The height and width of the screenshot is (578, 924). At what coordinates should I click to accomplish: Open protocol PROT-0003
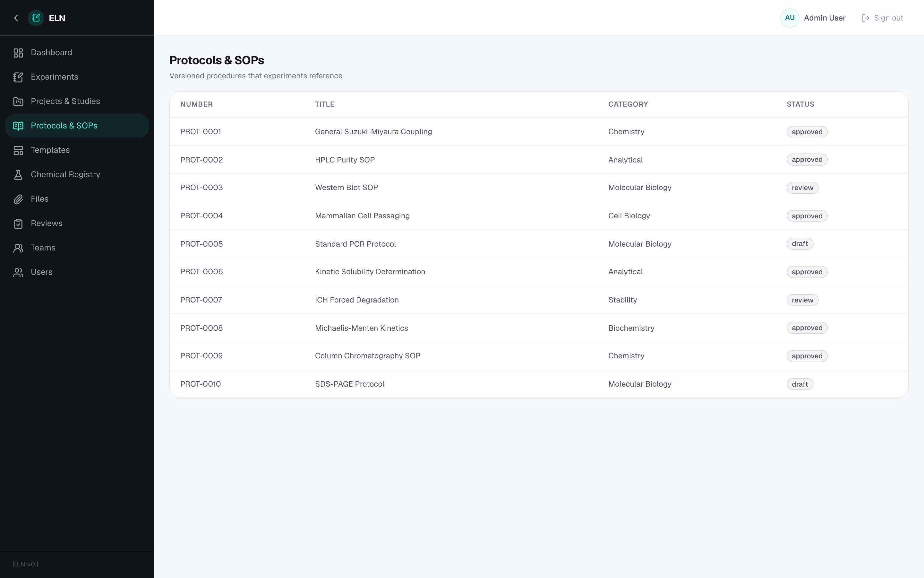pos(201,188)
